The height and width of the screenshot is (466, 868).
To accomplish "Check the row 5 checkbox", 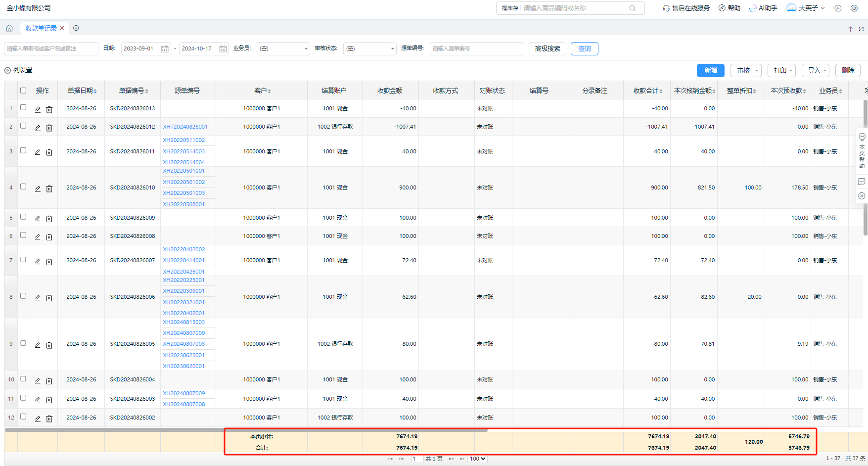I will click(x=23, y=217).
